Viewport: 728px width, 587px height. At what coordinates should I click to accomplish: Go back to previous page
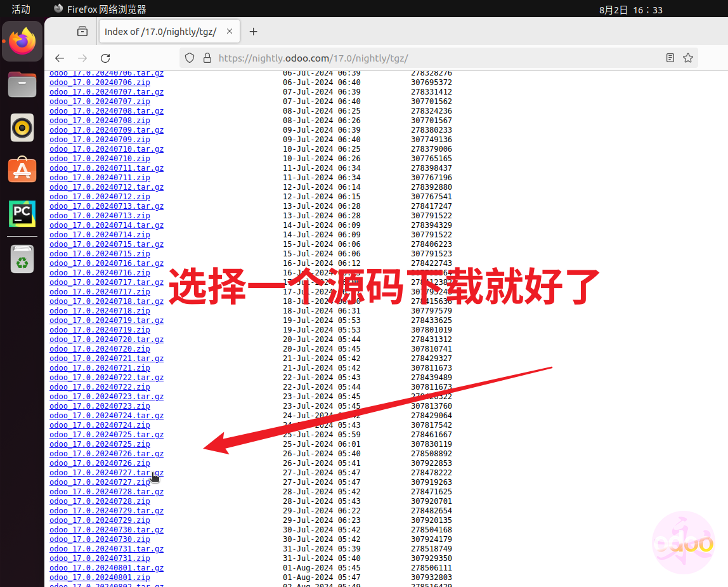[x=60, y=58]
